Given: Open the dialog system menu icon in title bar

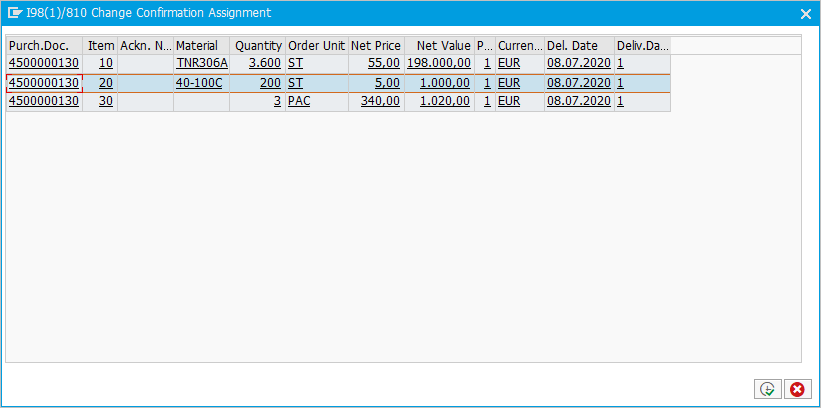Looking at the screenshot, I should (x=15, y=13).
